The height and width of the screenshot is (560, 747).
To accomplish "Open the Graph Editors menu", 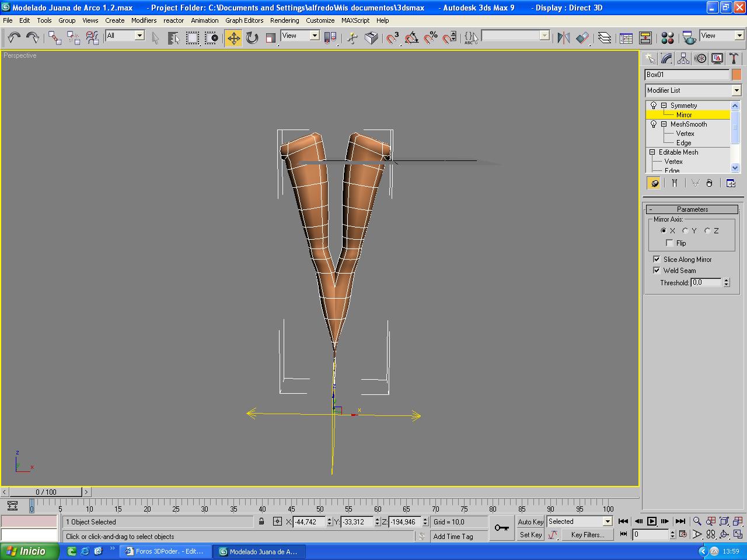I will 244,20.
